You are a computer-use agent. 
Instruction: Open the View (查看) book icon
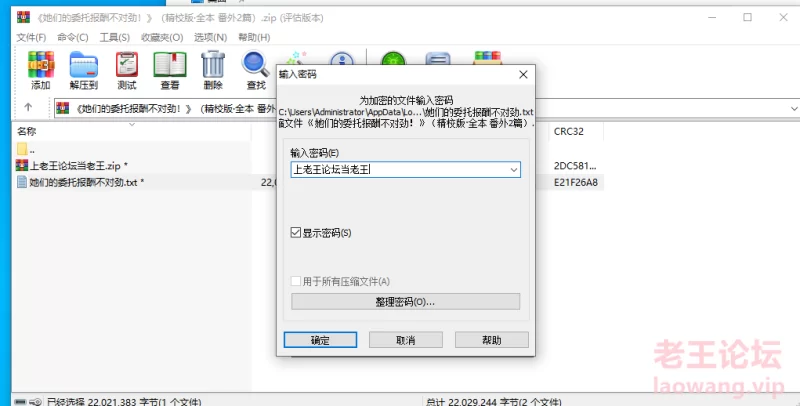pos(170,70)
